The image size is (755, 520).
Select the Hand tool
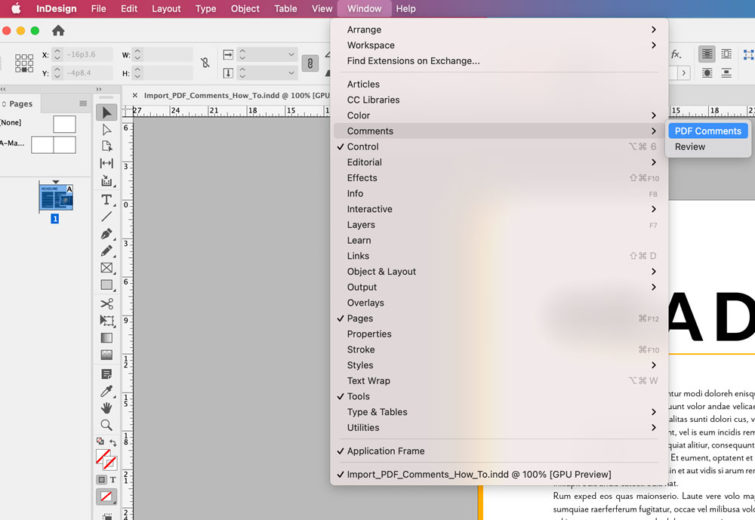[106, 408]
